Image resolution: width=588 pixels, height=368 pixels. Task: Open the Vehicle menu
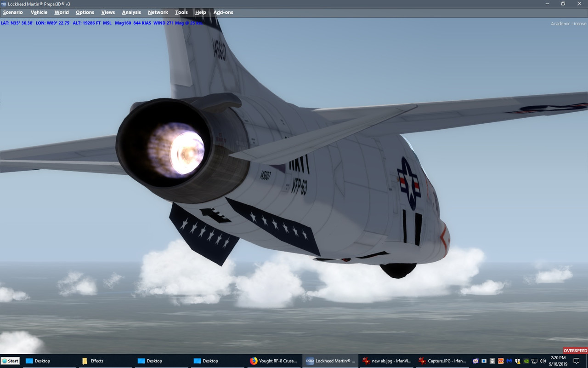(x=39, y=12)
